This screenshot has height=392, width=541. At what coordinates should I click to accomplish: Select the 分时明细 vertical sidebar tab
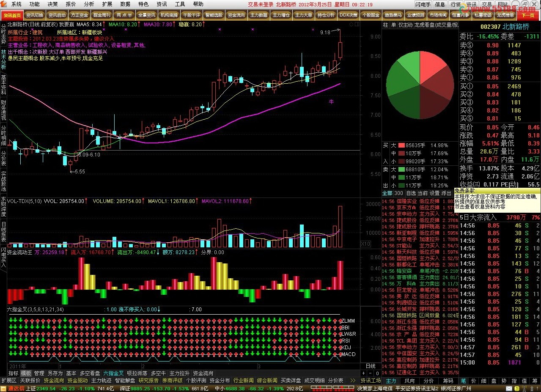[x=3, y=134]
